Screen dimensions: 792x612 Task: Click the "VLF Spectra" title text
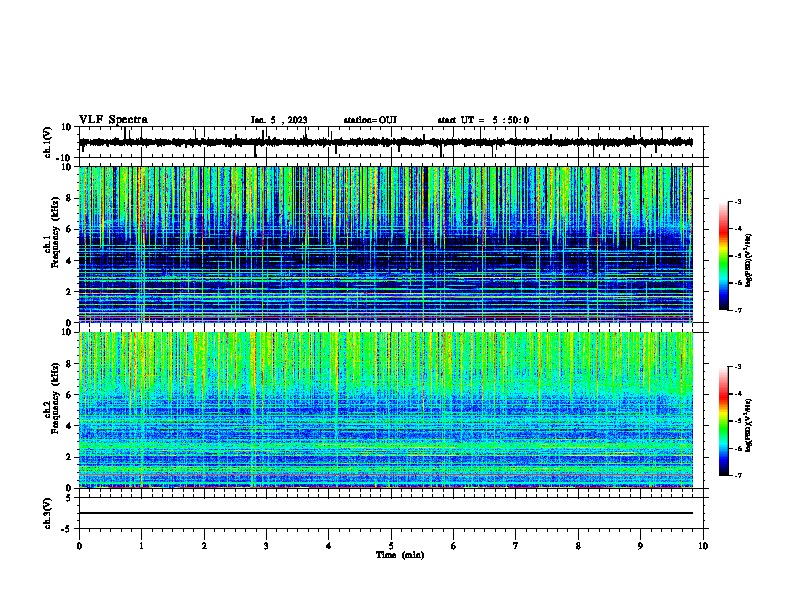113,120
